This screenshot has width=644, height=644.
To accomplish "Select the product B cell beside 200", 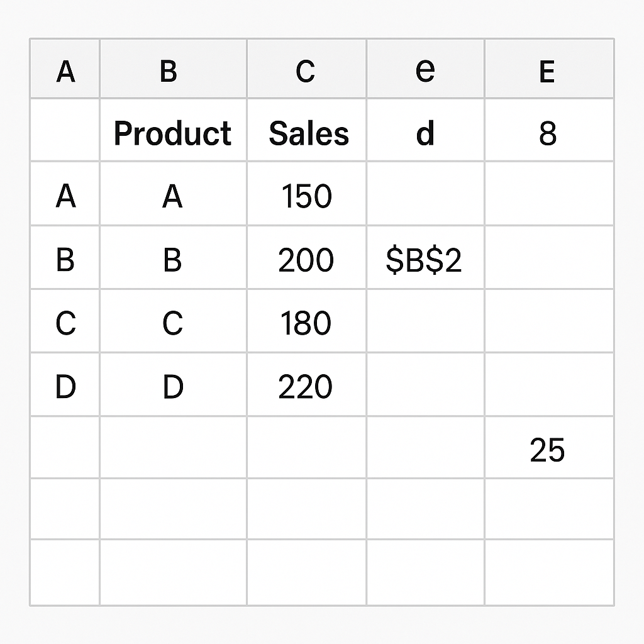I will (173, 257).
